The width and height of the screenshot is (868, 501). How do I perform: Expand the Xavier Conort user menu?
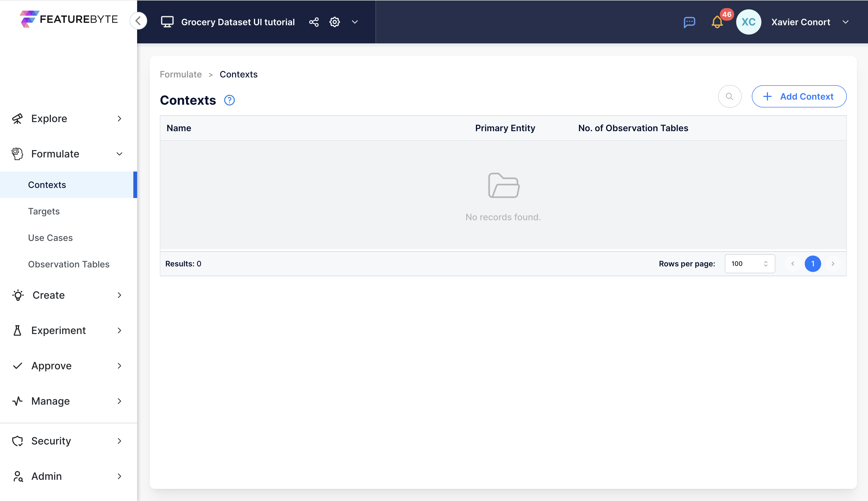(847, 22)
